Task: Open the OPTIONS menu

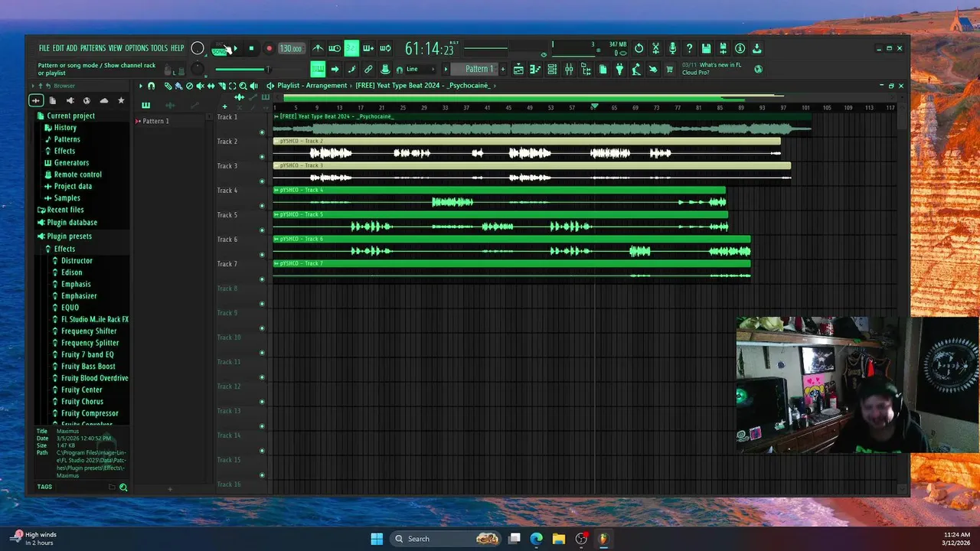Action: (136, 48)
